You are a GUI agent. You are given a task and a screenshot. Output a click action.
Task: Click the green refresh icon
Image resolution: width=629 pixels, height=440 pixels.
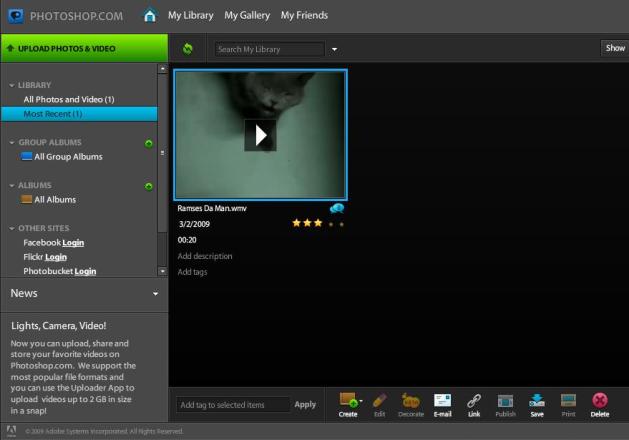pyautogui.click(x=187, y=48)
